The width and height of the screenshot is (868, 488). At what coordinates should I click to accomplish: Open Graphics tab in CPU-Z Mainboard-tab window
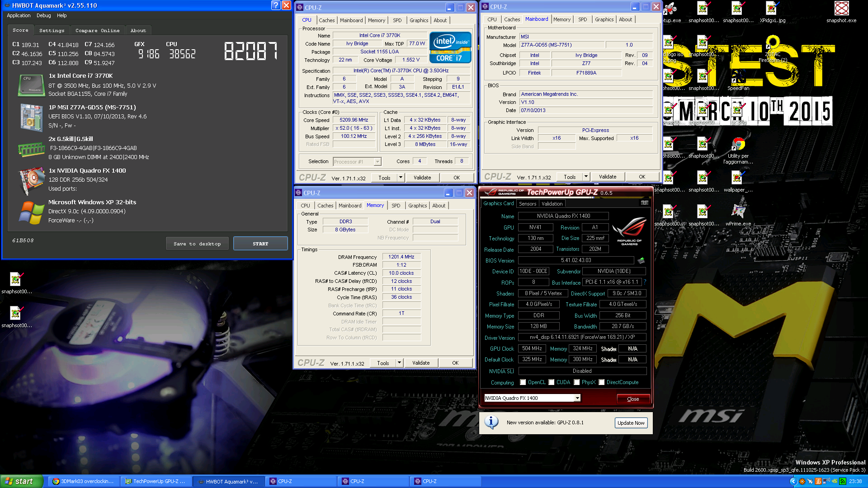click(x=604, y=19)
